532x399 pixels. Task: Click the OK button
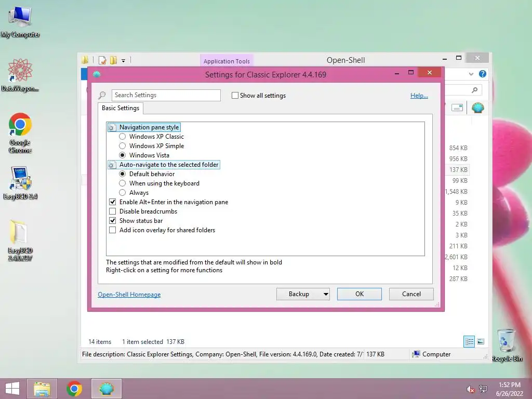(360, 294)
